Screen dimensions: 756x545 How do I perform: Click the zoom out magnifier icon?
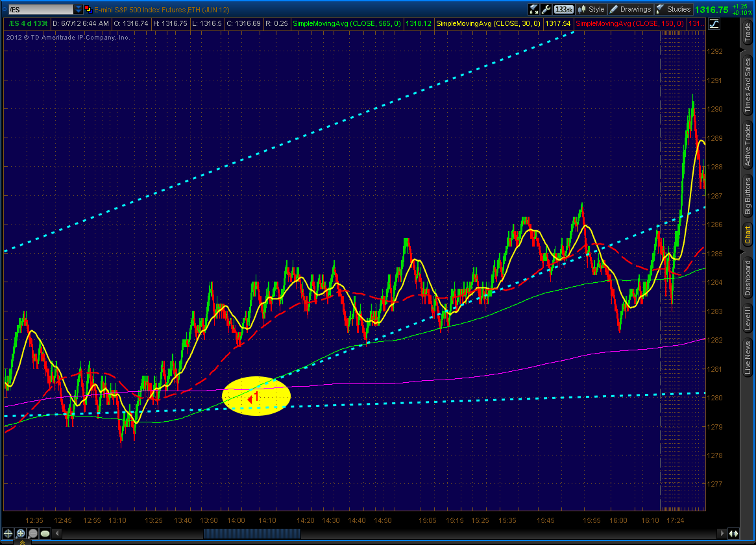[33, 533]
